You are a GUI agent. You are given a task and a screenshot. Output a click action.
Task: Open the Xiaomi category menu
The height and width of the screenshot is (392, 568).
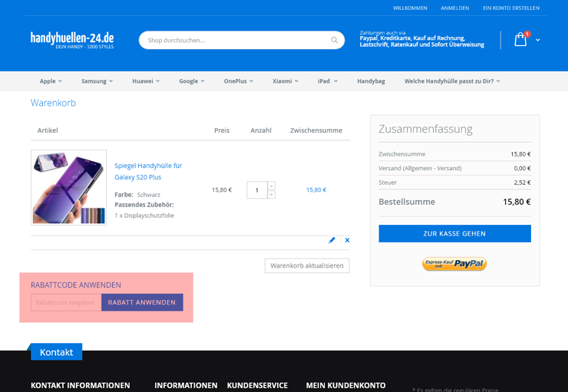pos(286,81)
